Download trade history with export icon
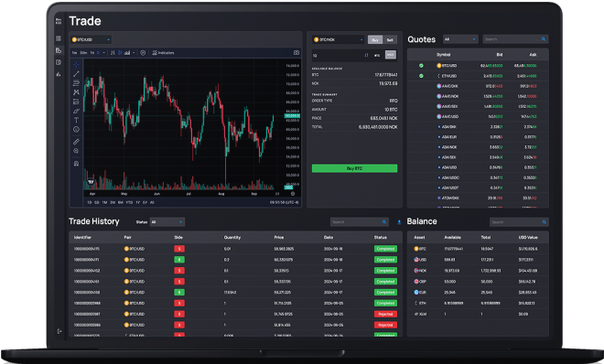Image resolution: width=604 pixels, height=364 pixels. (x=399, y=222)
